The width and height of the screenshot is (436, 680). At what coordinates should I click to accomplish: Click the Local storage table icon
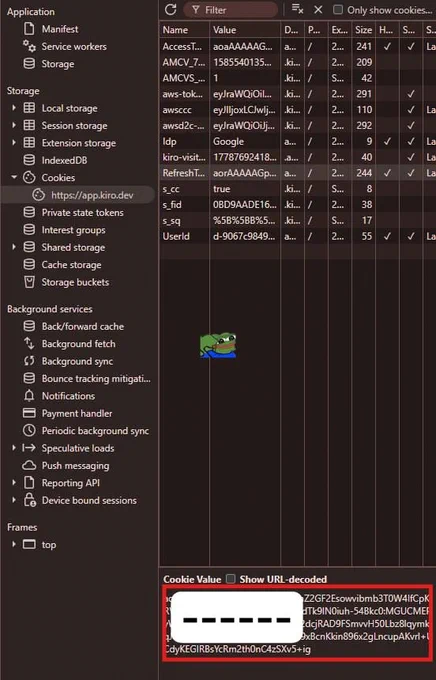pos(29,108)
